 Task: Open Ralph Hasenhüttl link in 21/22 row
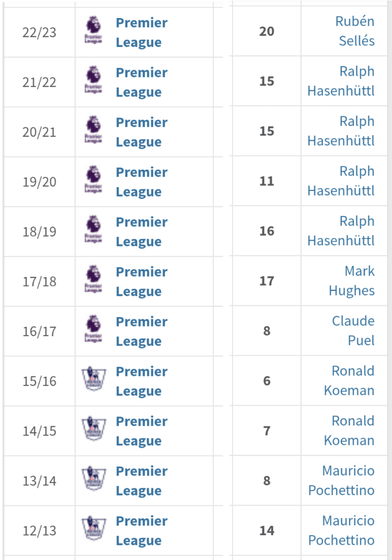tap(341, 81)
